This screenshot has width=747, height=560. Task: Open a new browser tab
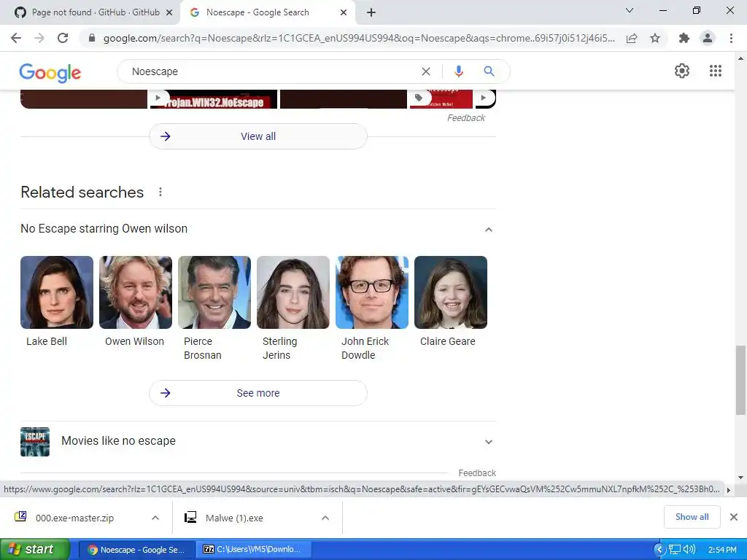371,12
